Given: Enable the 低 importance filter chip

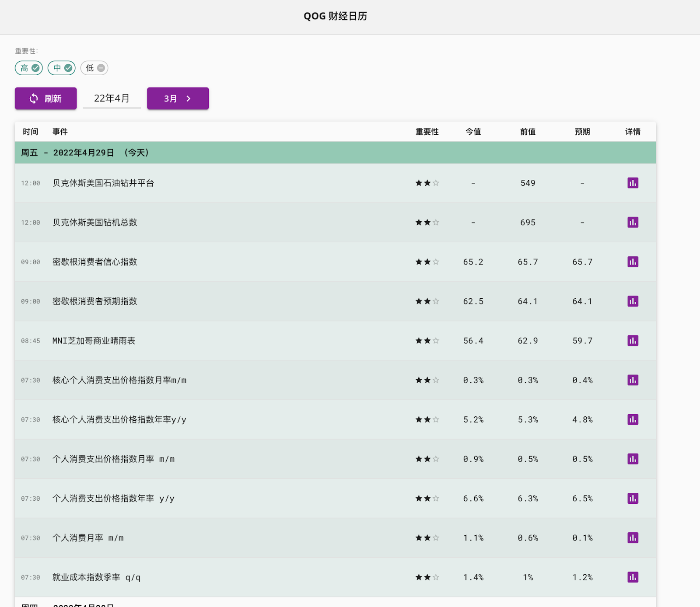Looking at the screenshot, I should tap(94, 68).
